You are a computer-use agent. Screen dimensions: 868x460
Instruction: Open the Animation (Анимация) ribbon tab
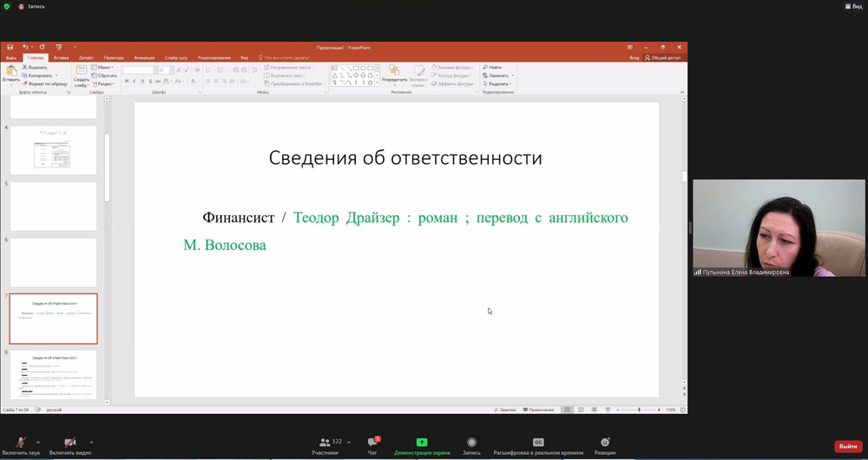click(144, 58)
